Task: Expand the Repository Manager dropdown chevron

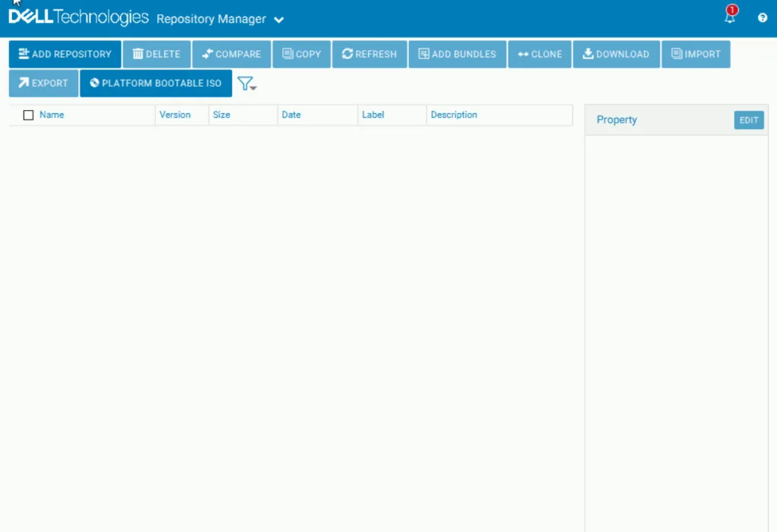Action: point(279,20)
